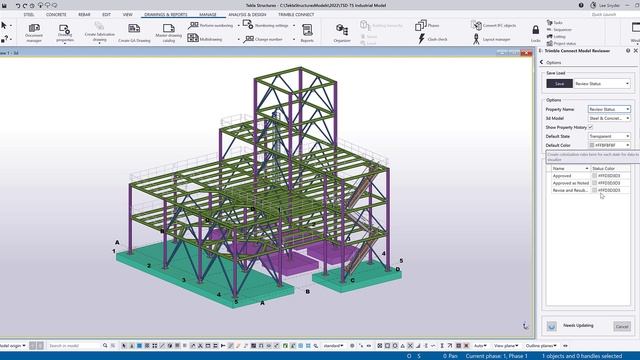Open the standard selection filter dropdown
640x360 pixels.
pyautogui.click(x=333, y=346)
